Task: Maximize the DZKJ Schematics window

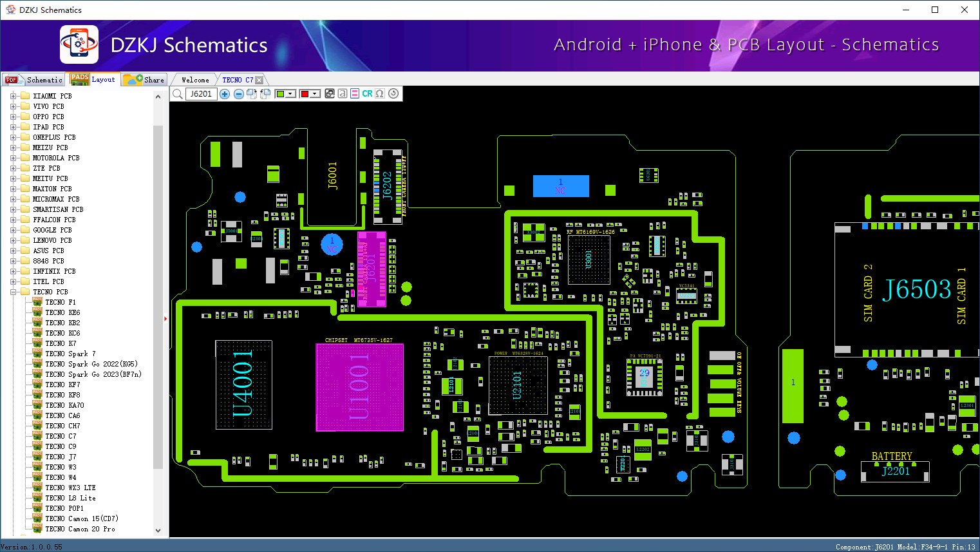Action: pos(935,10)
